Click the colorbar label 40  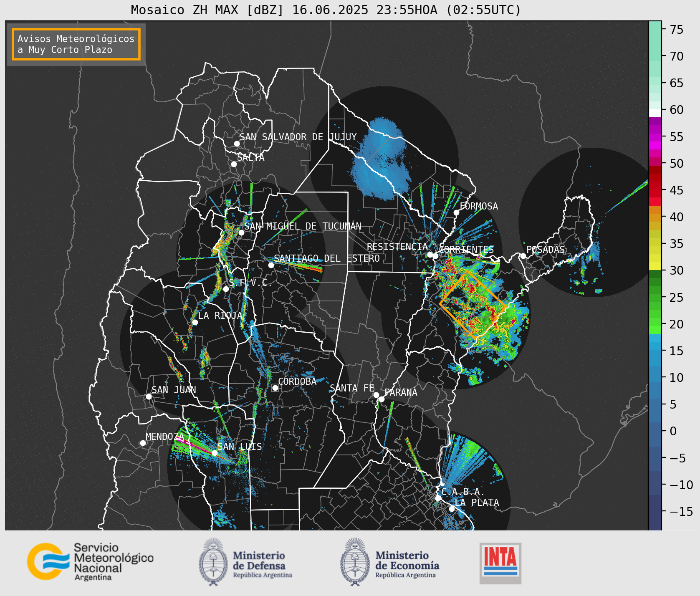677,217
